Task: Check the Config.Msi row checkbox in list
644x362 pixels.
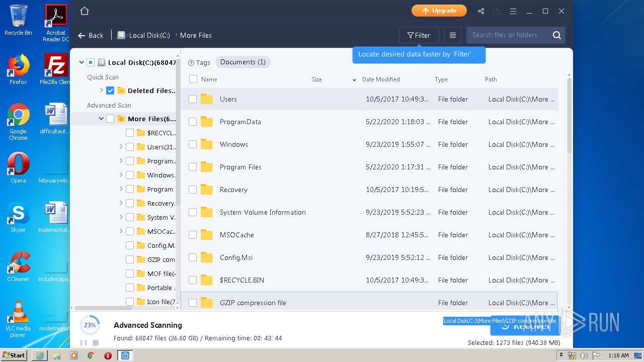Action: tap(193, 257)
